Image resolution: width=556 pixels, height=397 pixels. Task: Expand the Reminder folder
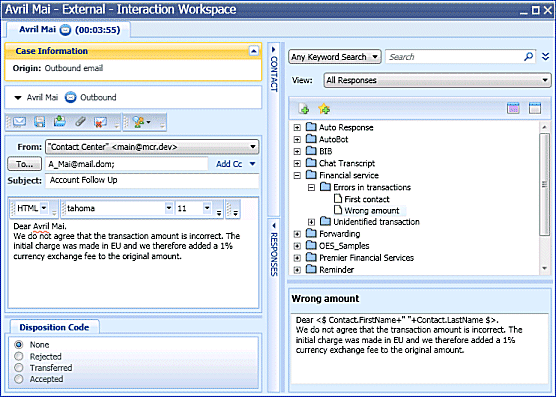click(297, 270)
